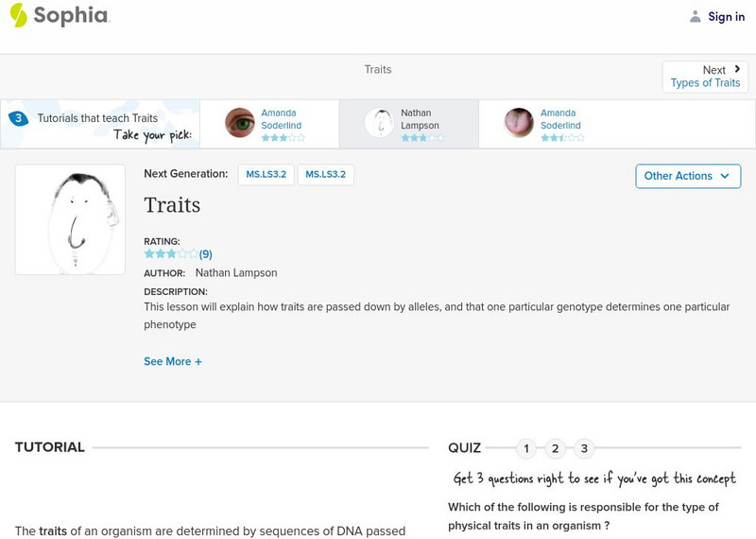
Task: Click the lesson description paragraph
Action: (437, 316)
